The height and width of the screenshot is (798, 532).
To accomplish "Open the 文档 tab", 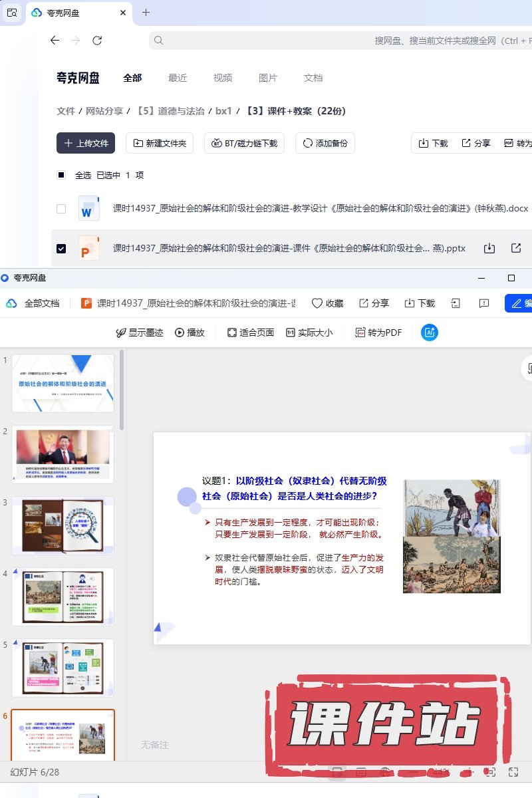I will coord(313,78).
